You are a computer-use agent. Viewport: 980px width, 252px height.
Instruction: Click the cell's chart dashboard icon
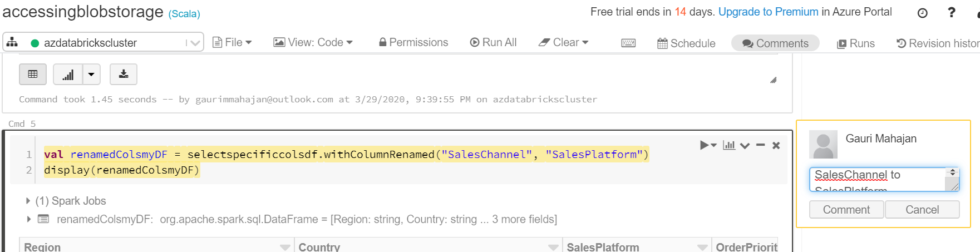point(728,145)
